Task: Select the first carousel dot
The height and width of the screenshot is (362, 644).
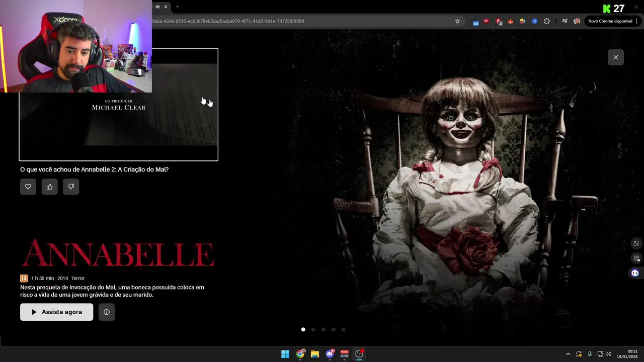Action: (x=303, y=329)
